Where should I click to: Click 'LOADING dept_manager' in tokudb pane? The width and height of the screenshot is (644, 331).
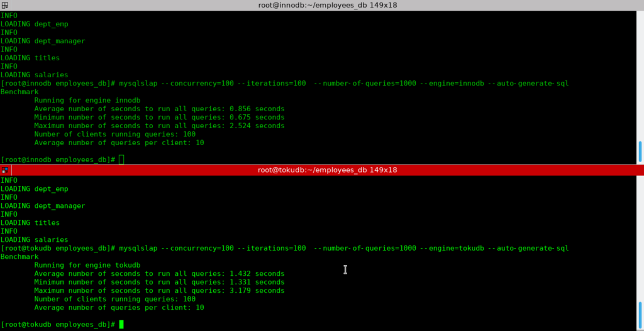(43, 206)
